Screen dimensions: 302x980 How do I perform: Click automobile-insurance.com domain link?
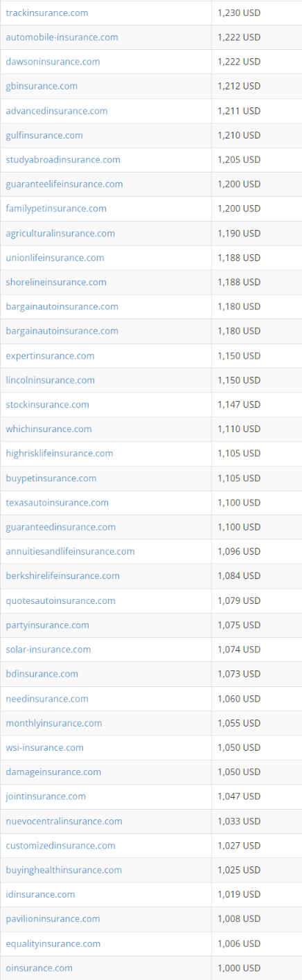pyautogui.click(x=62, y=37)
